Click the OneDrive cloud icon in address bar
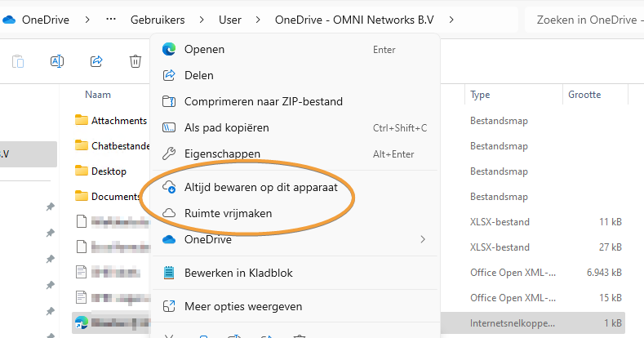 [10, 18]
